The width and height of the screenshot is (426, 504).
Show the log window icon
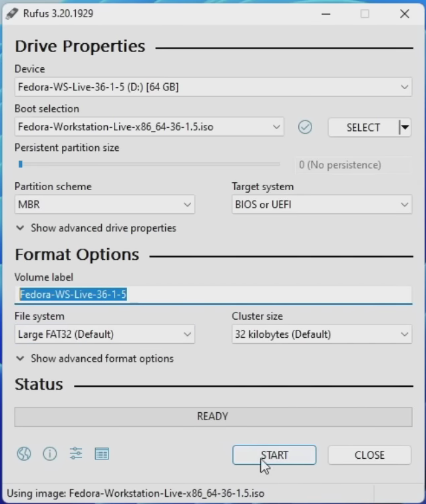tap(102, 454)
